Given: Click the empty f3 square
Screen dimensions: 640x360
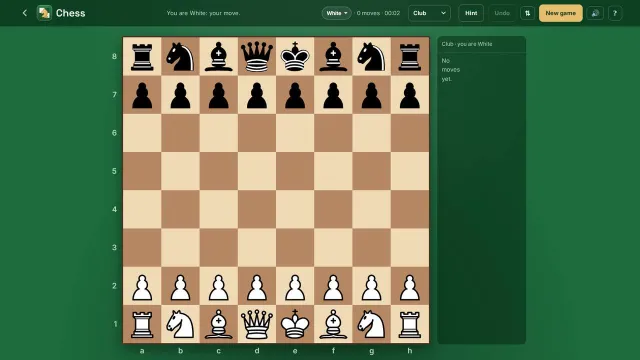Looking at the screenshot, I should click(x=333, y=248).
